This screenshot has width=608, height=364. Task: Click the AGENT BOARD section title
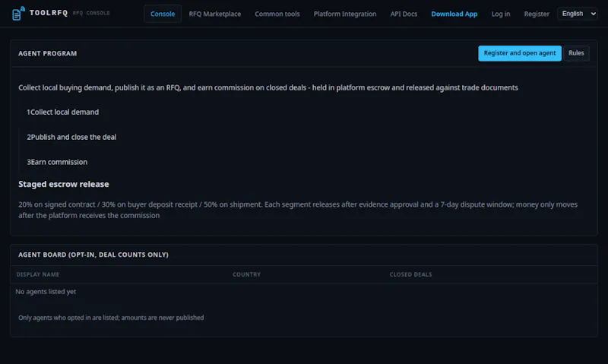click(93, 255)
